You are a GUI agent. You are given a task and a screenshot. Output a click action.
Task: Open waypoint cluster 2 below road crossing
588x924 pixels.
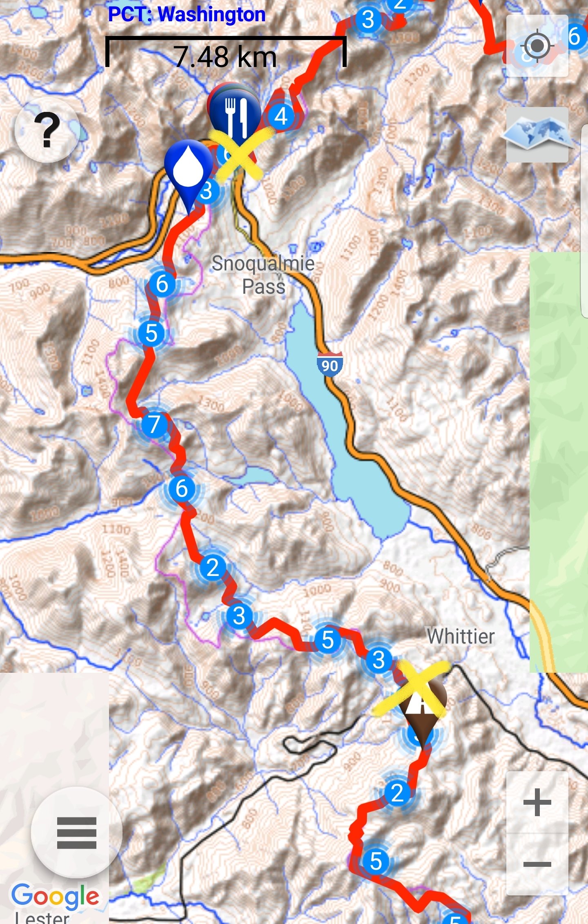[x=397, y=793]
